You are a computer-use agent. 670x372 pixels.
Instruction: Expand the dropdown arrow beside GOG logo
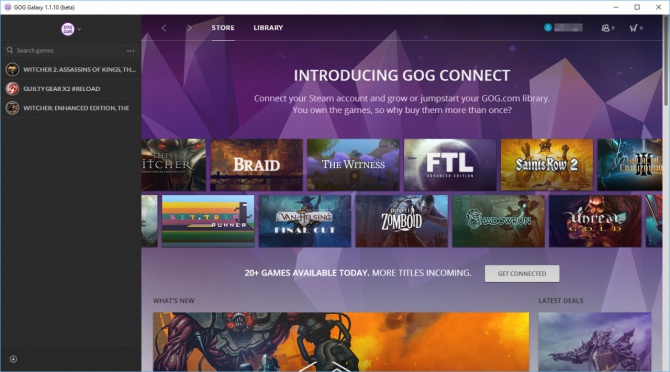point(79,29)
